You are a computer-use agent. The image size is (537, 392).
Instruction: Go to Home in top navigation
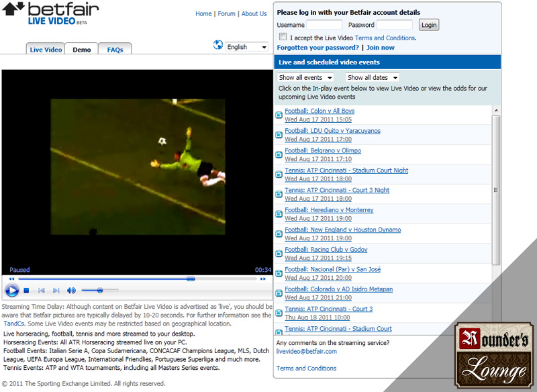[x=203, y=13]
